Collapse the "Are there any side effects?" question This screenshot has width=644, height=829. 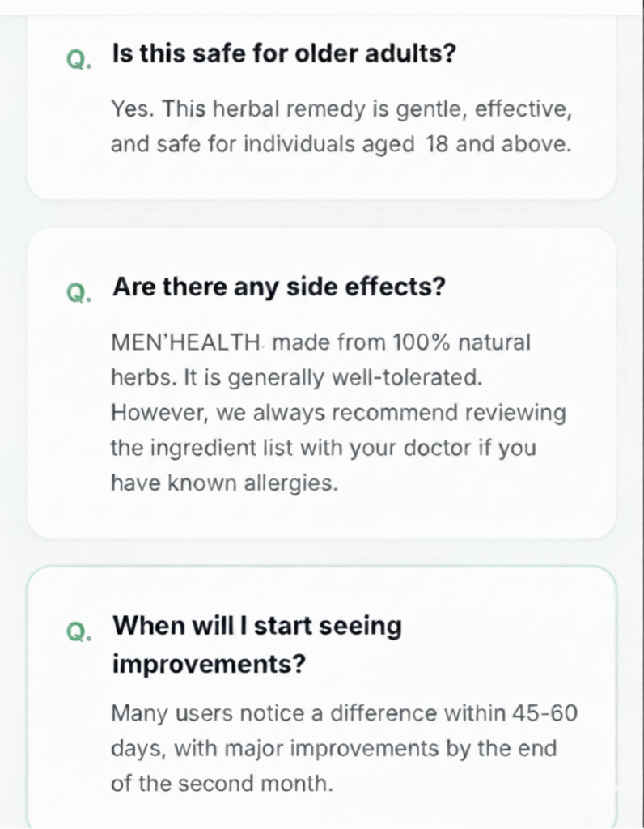(279, 287)
